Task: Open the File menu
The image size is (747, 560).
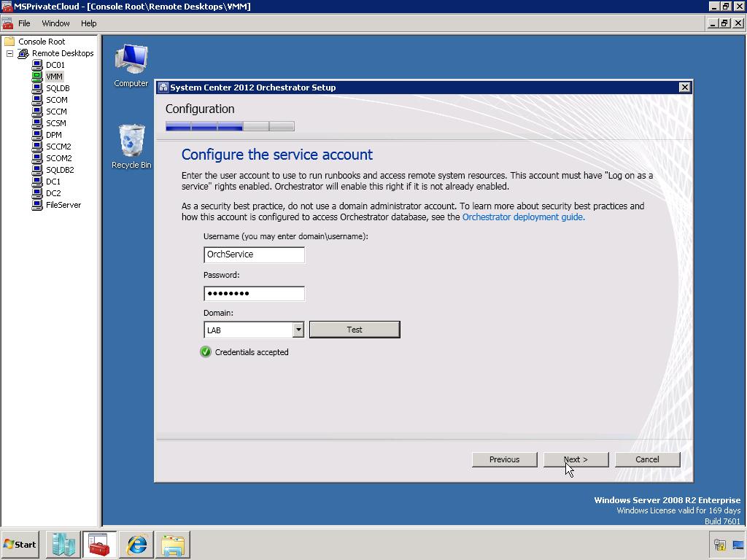Action: click(24, 23)
